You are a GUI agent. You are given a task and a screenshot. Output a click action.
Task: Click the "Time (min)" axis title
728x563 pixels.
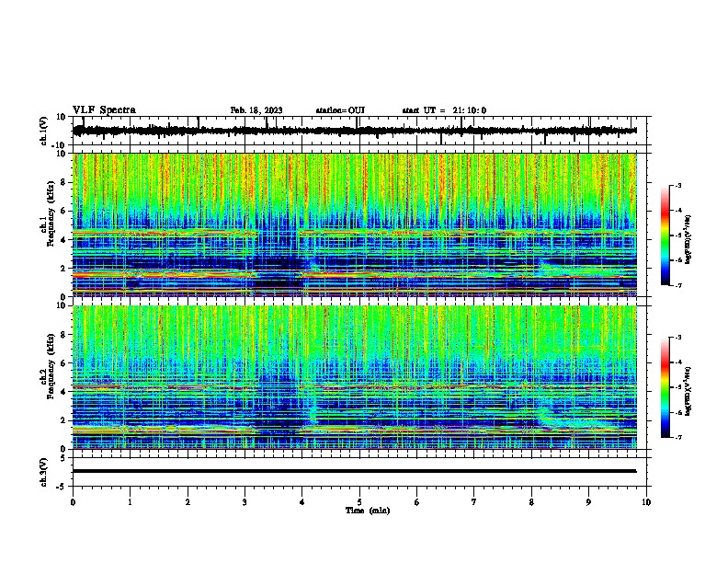pos(368,511)
